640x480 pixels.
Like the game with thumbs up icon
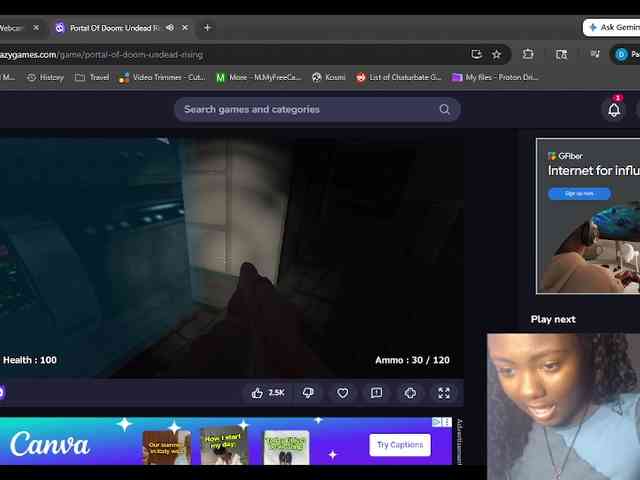[257, 393]
